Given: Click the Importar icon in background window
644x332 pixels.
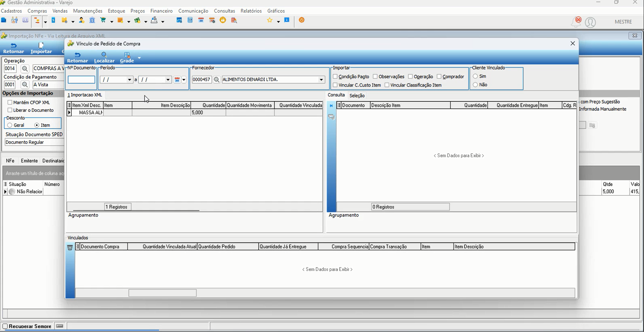Looking at the screenshot, I should point(41,45).
